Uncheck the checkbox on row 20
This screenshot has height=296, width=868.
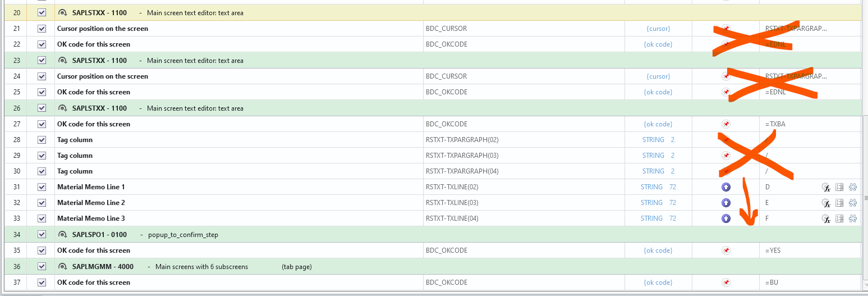[x=42, y=12]
